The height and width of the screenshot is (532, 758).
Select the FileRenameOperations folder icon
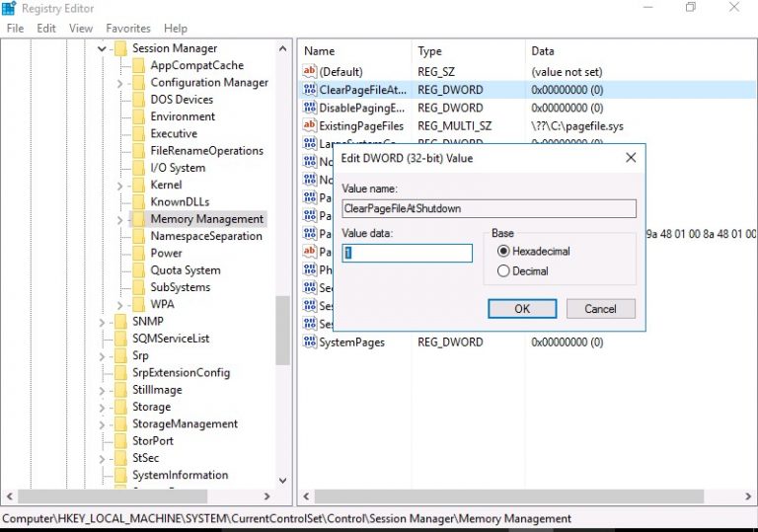(x=139, y=151)
